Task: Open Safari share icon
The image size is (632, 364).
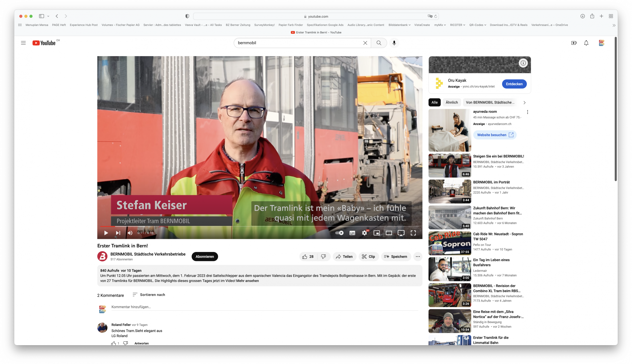Action: tap(592, 16)
